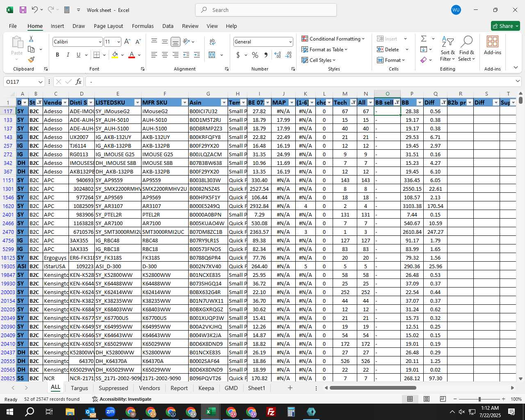This screenshot has height=420, width=525.
Task: Open Windows Start menu
Action: pos(10,412)
